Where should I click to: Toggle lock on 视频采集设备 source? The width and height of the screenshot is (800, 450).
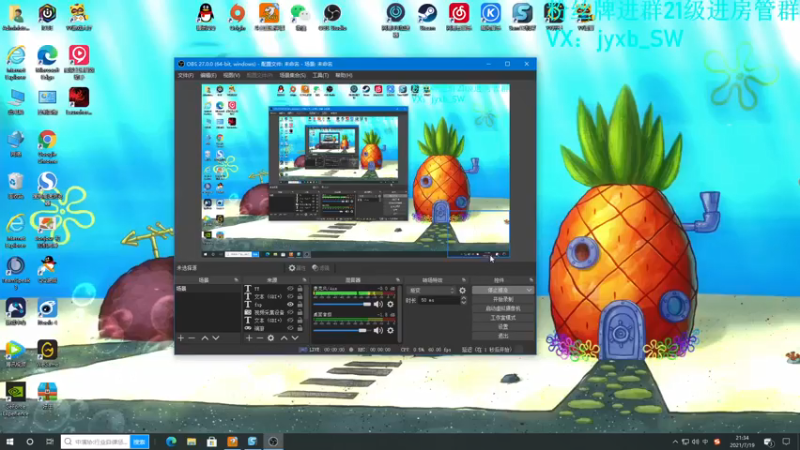point(300,312)
